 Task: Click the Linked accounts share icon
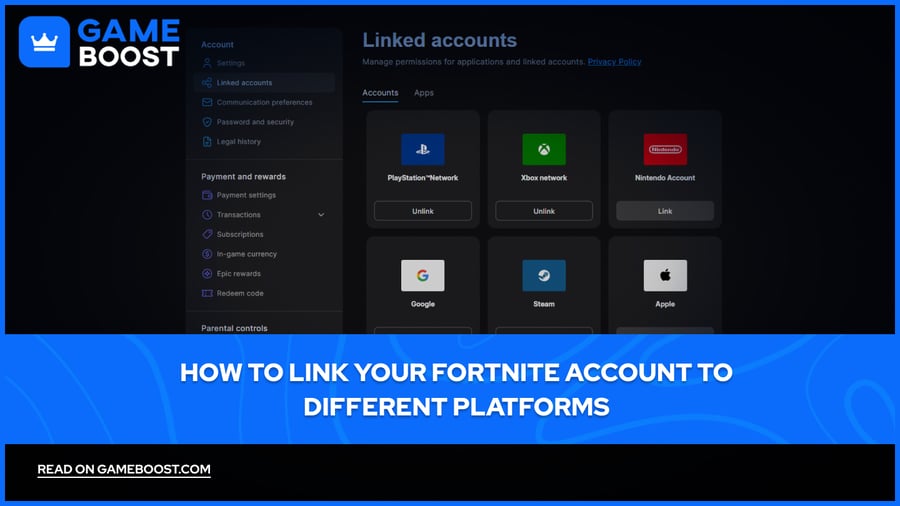(207, 83)
